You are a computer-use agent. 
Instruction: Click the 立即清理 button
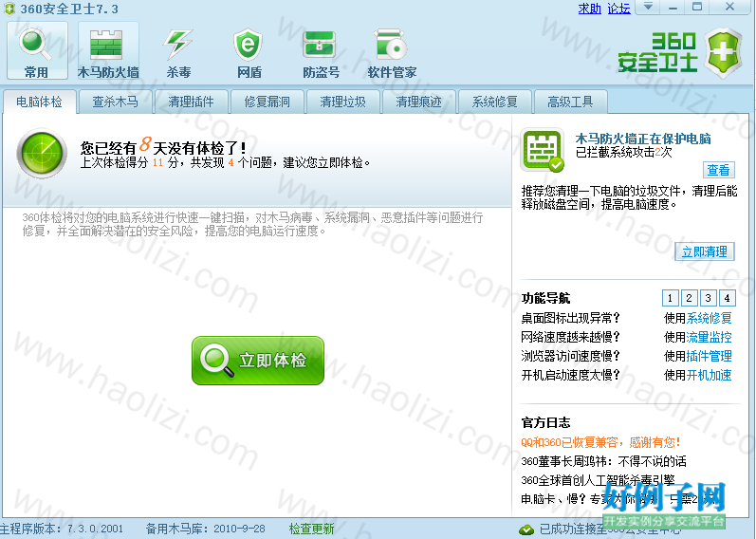pos(705,251)
